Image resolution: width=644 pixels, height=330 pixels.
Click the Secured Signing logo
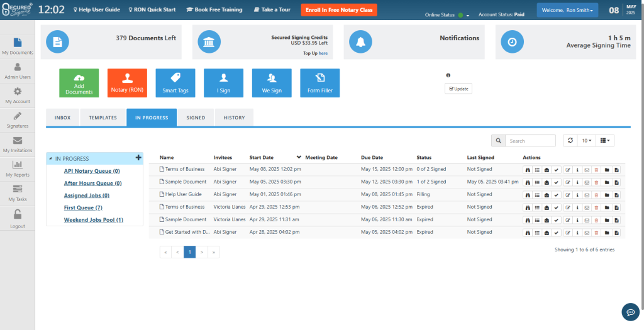click(18, 9)
